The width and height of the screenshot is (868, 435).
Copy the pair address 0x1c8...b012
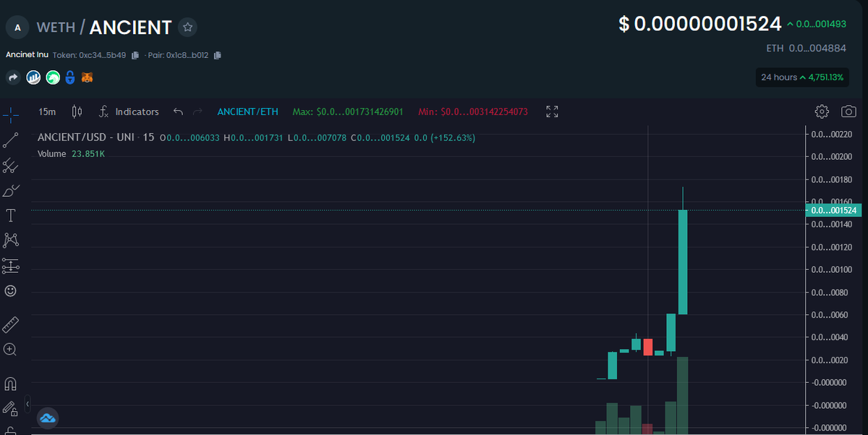click(218, 55)
